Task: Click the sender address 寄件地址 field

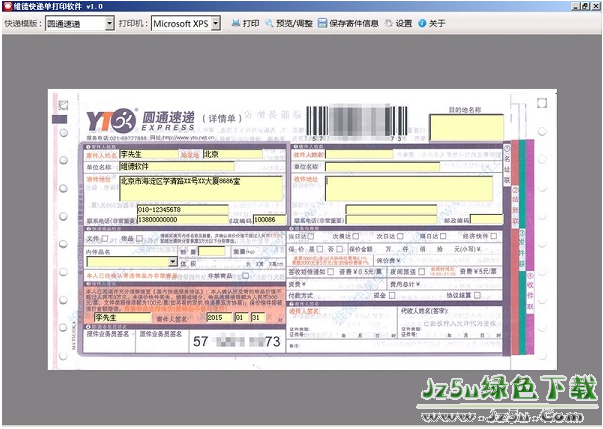Action: pyautogui.click(x=201, y=188)
